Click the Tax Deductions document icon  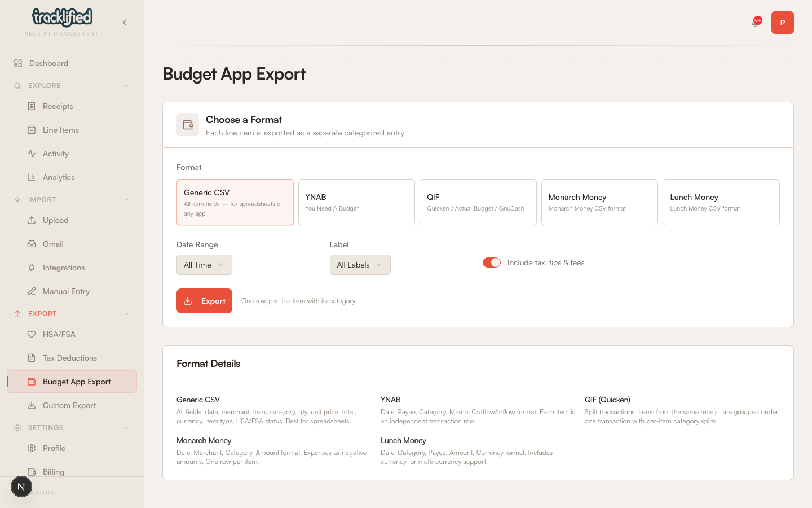[x=32, y=358]
